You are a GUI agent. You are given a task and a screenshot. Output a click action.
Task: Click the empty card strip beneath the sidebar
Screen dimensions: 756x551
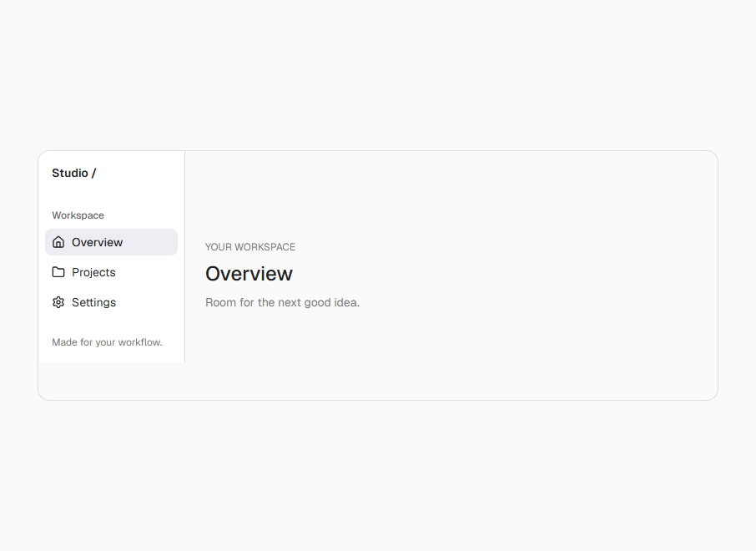(x=111, y=381)
